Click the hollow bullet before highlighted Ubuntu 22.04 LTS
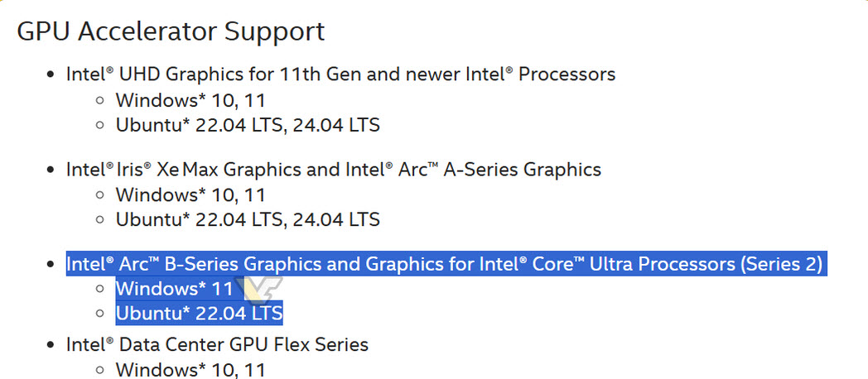Screen dimensions: 868x379 100,314
